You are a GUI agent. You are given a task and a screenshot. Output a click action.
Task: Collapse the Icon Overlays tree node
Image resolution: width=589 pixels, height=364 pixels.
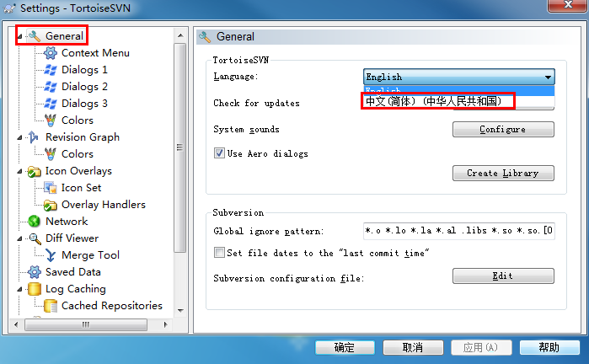pyautogui.click(x=19, y=172)
